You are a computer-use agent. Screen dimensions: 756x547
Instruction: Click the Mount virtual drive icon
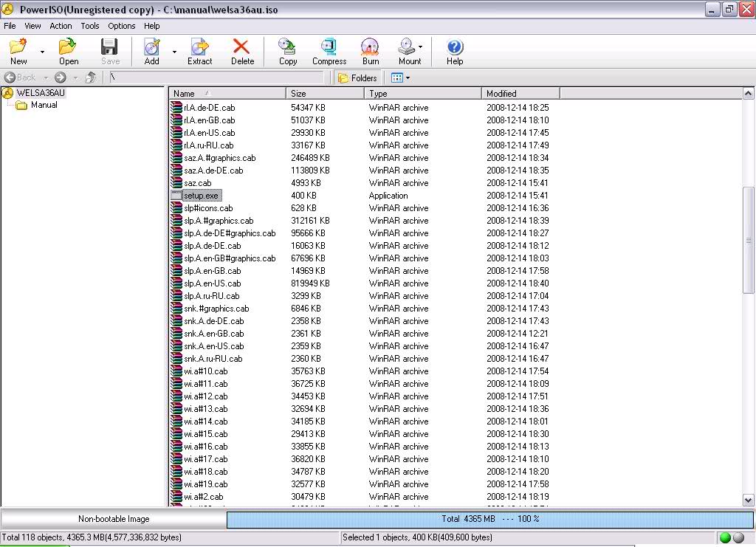tap(407, 47)
